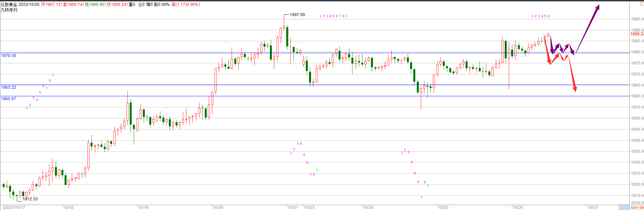Viewport: 644px width, 210px height.
Task: Click the 60分钟 period selector
Action: (x=637, y=208)
